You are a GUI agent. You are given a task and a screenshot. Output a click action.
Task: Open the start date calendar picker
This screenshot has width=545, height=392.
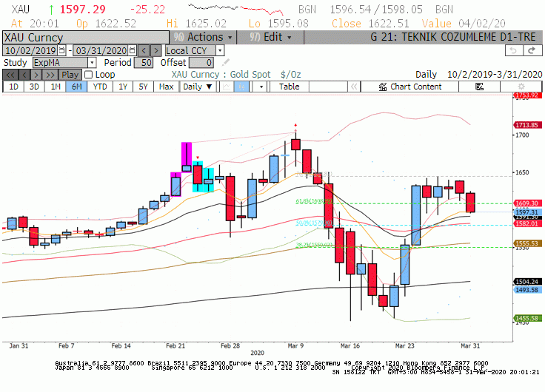tap(62, 51)
